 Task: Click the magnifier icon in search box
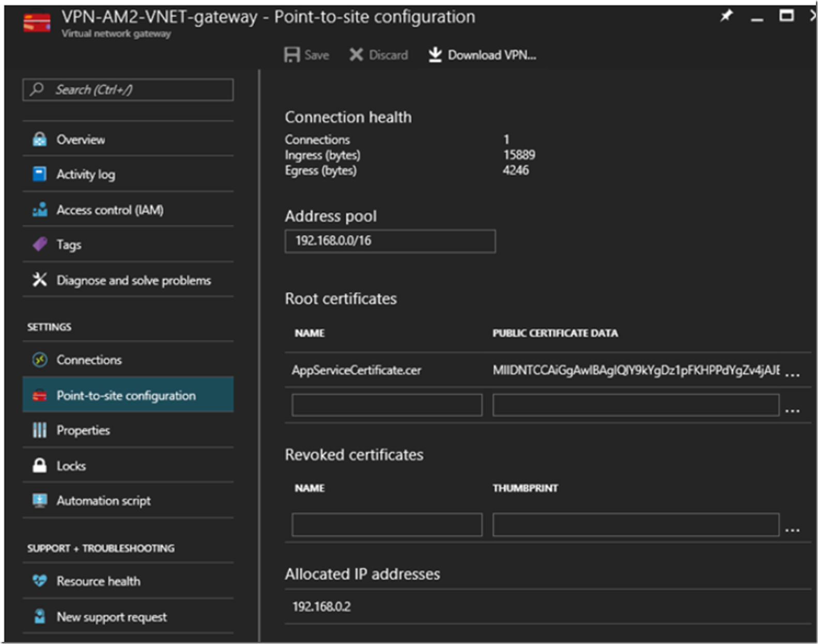point(37,89)
